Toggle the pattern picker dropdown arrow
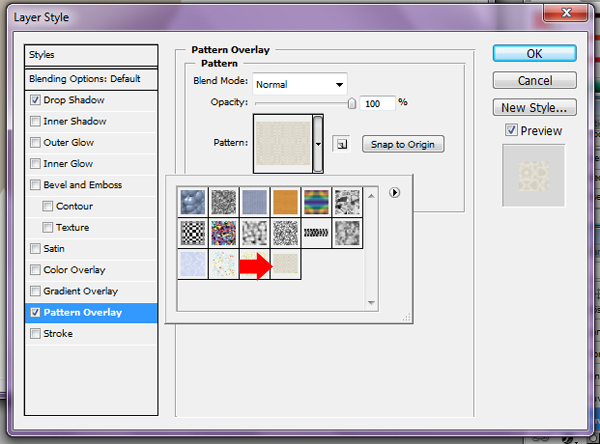 click(319, 143)
